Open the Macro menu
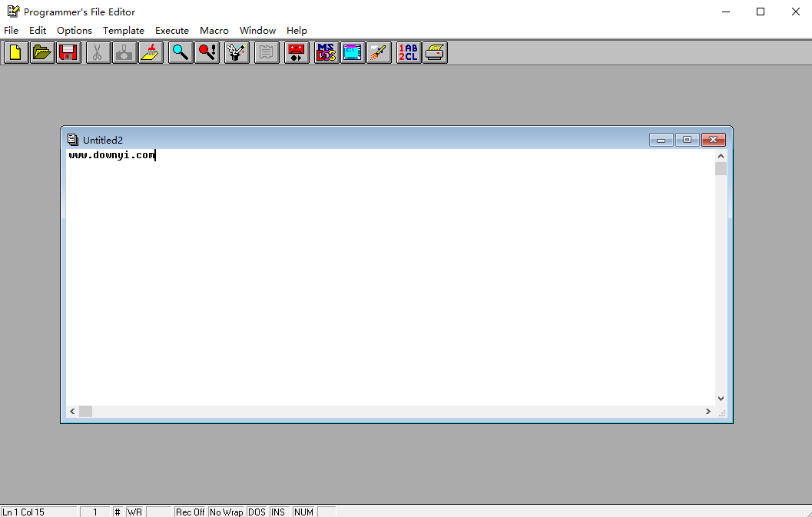 click(214, 31)
